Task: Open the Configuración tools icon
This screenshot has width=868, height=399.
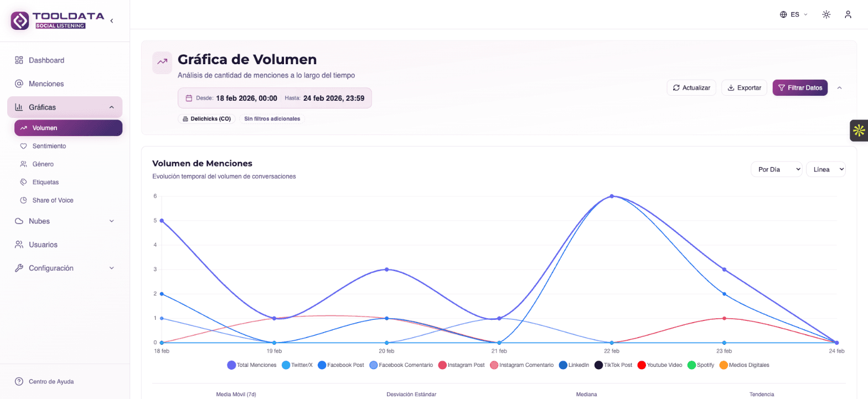Action: (18, 268)
